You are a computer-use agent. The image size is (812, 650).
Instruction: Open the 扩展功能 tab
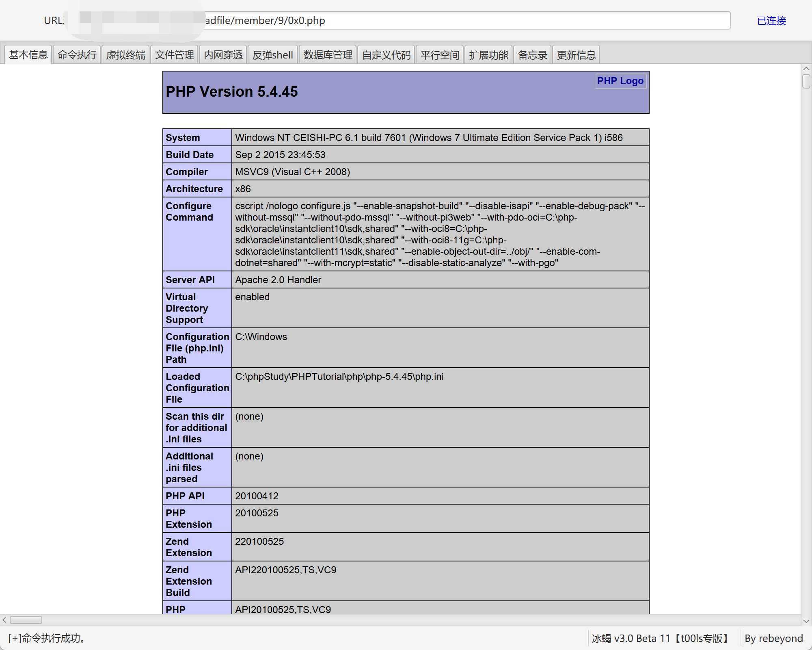(488, 55)
